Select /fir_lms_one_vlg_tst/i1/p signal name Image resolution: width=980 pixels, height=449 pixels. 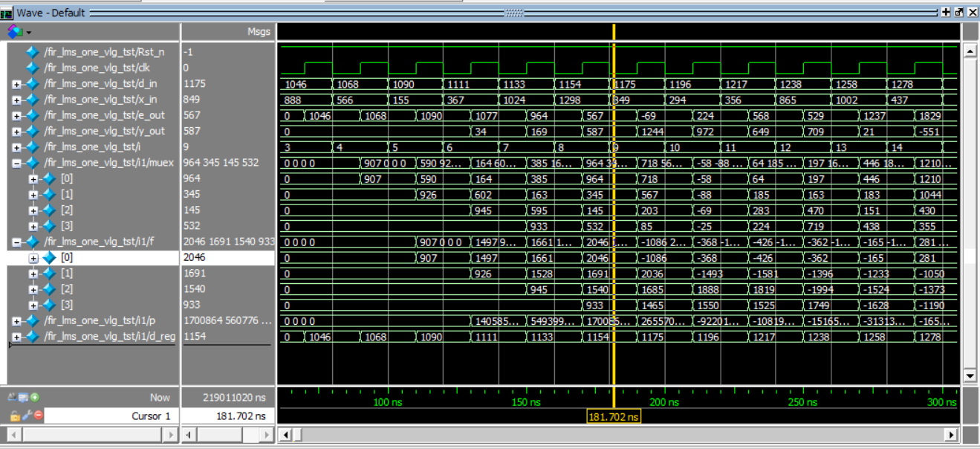[x=100, y=320]
